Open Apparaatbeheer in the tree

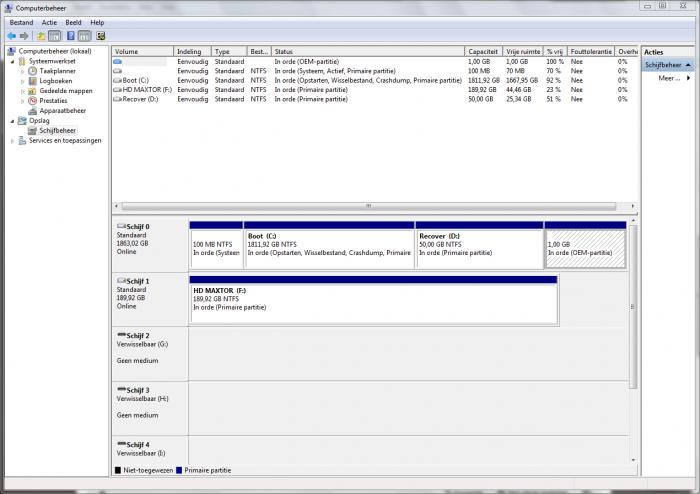(x=62, y=111)
